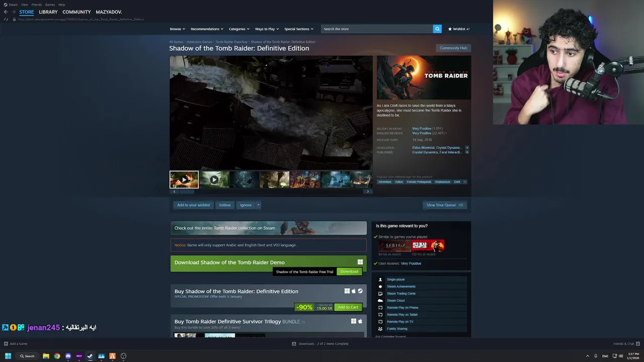Screen dimensions: 644x362
Task: Open the View menu
Action: (25, 5)
